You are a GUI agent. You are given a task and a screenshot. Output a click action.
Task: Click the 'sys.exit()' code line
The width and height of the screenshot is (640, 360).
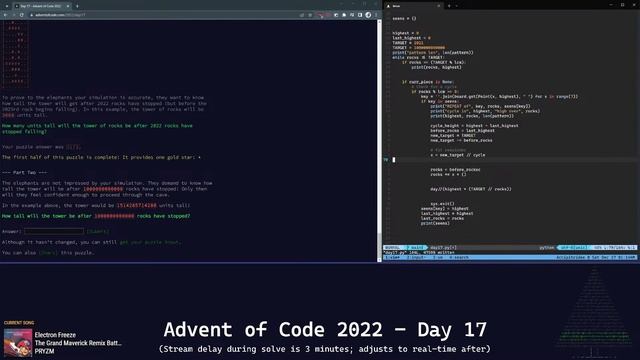[442, 204]
